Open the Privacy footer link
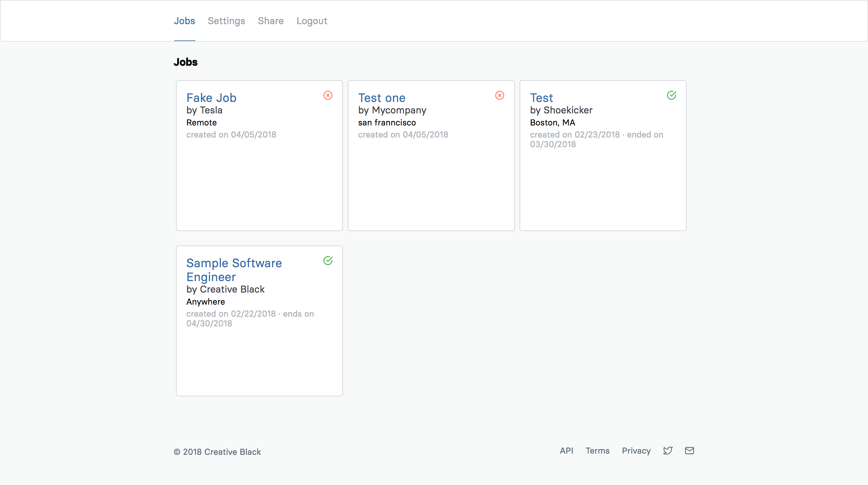The width and height of the screenshot is (868, 485). [636, 451]
